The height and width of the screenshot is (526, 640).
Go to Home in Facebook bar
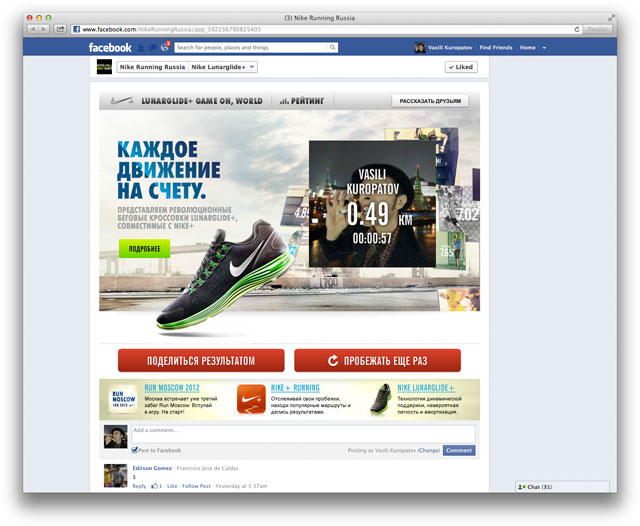point(527,48)
